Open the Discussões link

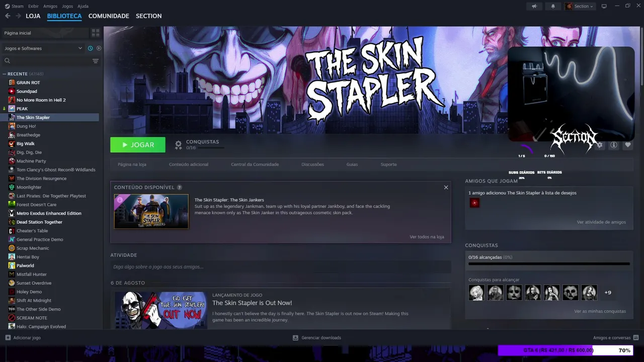coord(312,164)
